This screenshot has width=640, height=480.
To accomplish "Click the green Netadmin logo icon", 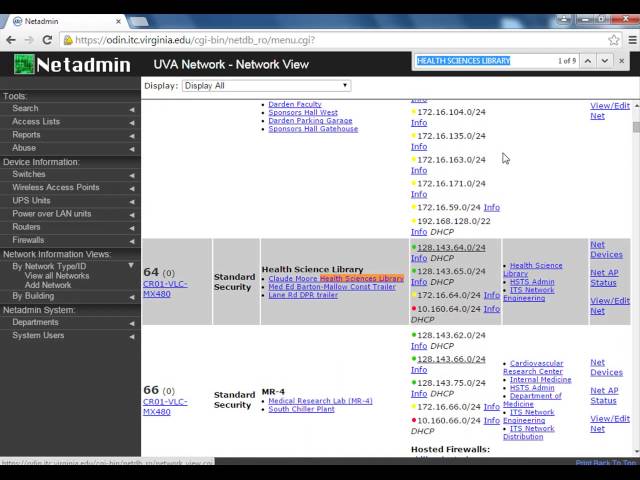I will point(24,64).
